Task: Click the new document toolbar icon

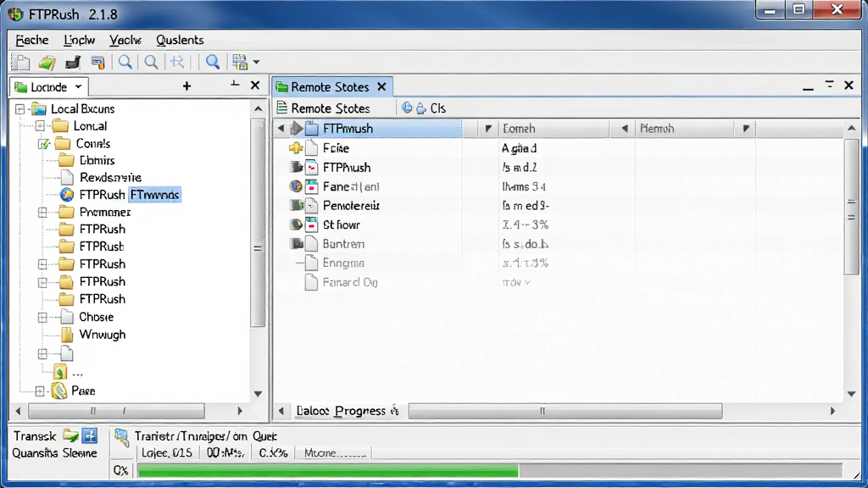Action: 20,62
